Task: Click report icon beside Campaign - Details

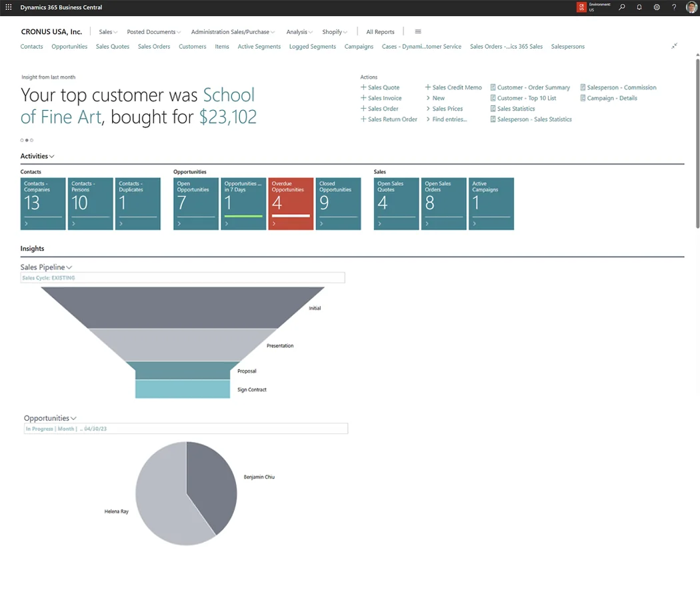Action: click(x=583, y=98)
